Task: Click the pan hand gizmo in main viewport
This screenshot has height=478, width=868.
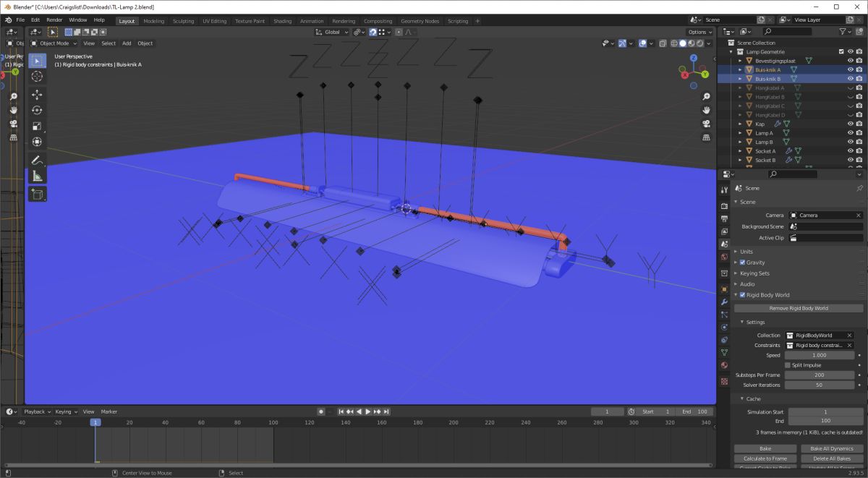Action: (x=707, y=110)
